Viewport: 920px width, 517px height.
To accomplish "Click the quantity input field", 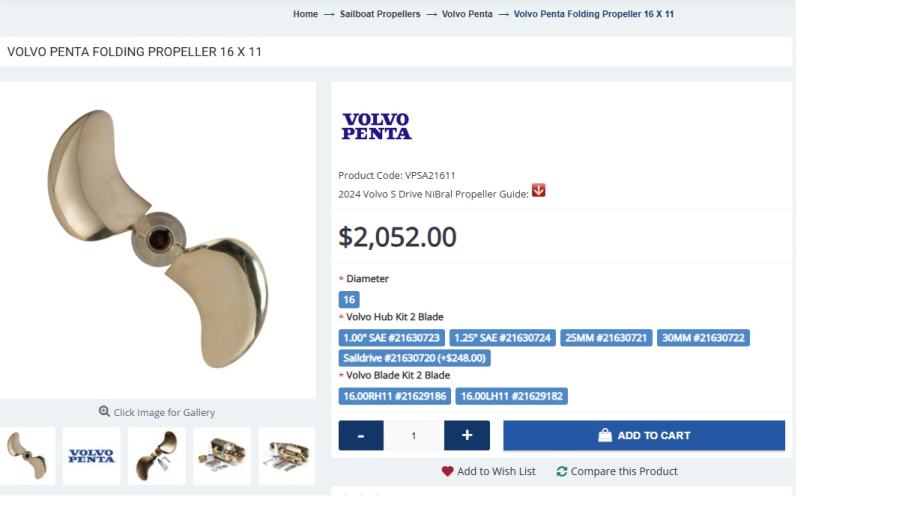I will (x=414, y=435).
